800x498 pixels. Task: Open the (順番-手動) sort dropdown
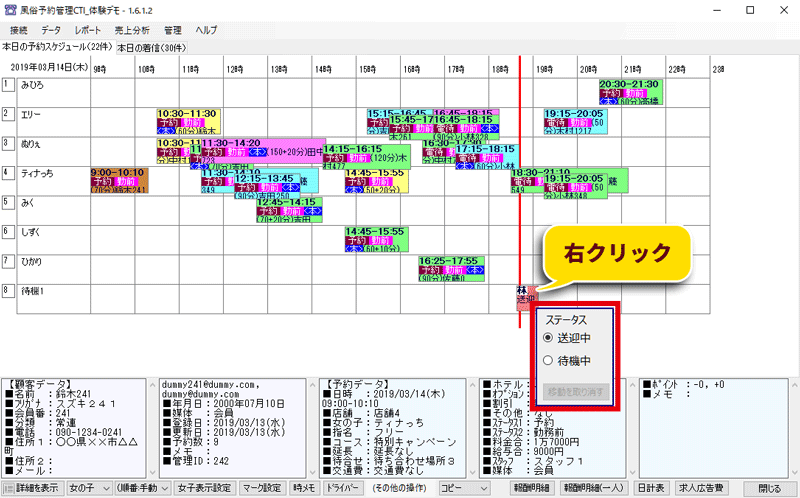coord(140,488)
